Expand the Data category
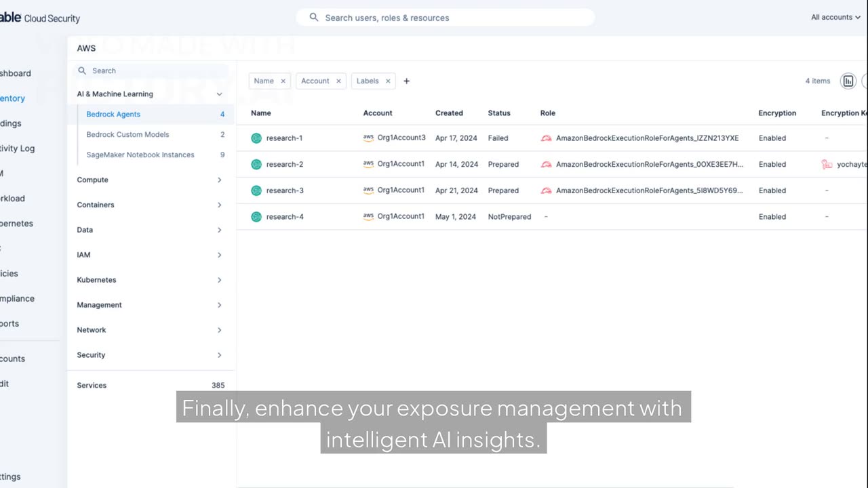This screenshot has height=488, width=868. tap(219, 230)
